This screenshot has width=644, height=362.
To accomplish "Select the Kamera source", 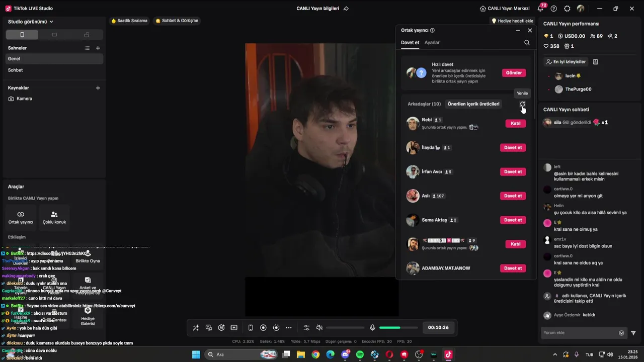I will [x=54, y=99].
